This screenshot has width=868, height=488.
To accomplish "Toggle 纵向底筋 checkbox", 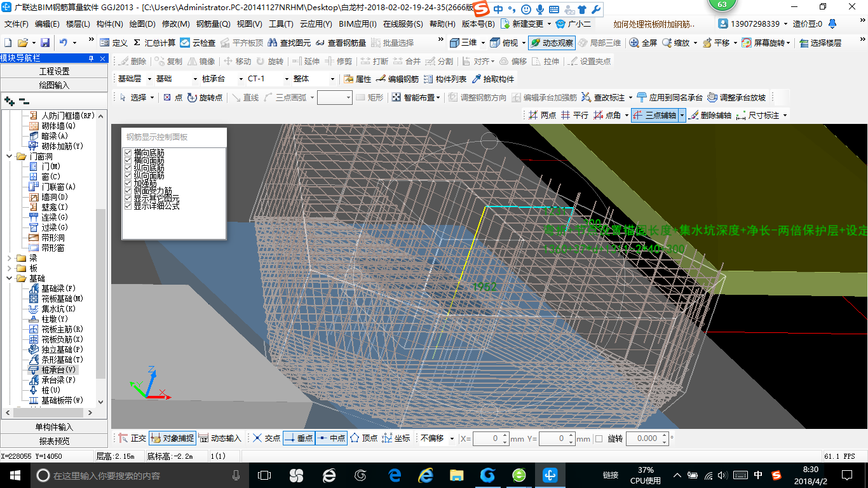I will (128, 168).
